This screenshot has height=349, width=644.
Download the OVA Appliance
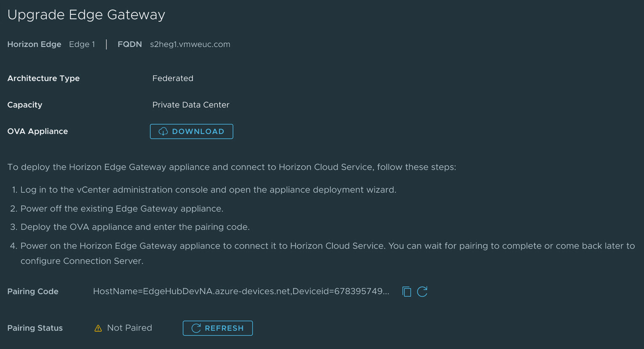(x=192, y=132)
